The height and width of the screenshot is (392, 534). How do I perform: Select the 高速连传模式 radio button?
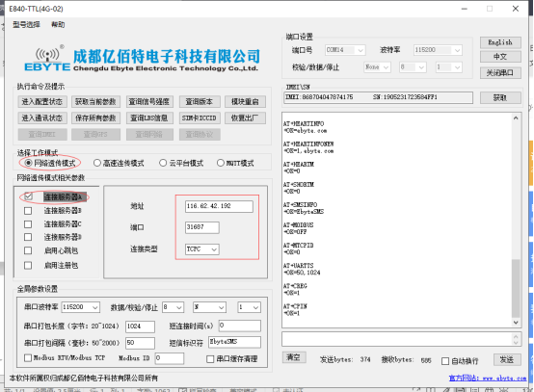[x=97, y=163]
